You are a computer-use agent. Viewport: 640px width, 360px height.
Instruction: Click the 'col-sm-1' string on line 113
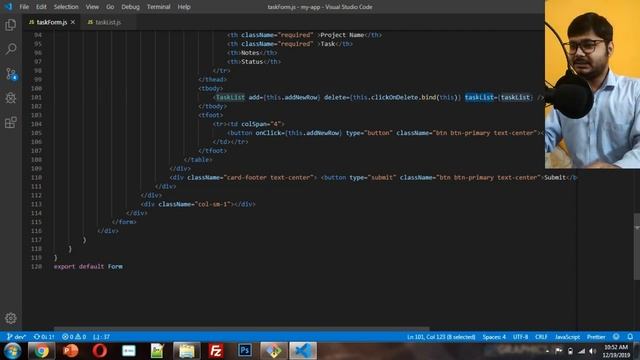coord(213,204)
